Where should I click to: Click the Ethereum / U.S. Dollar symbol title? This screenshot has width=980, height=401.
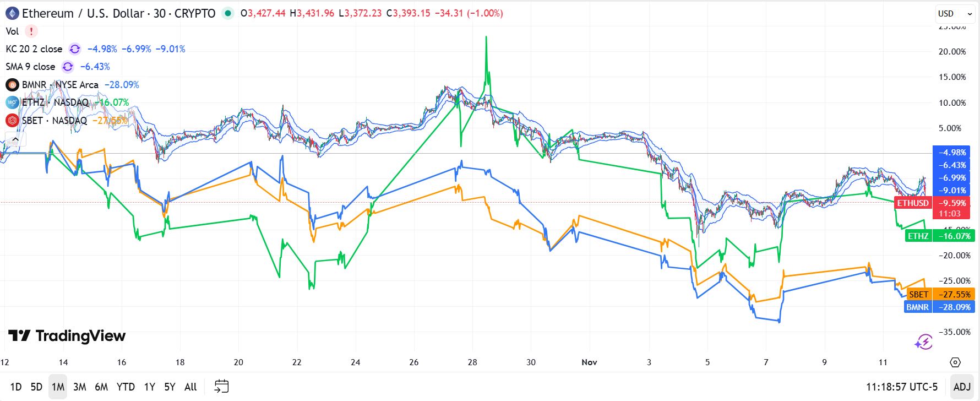point(118,13)
